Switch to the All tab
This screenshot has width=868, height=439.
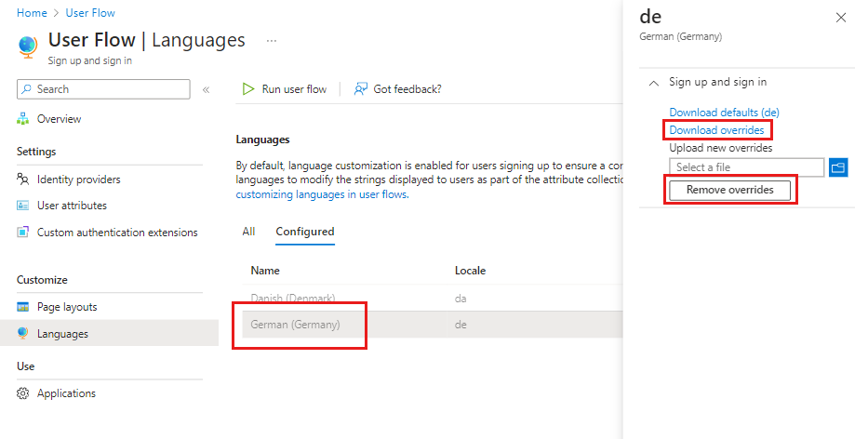coord(248,232)
